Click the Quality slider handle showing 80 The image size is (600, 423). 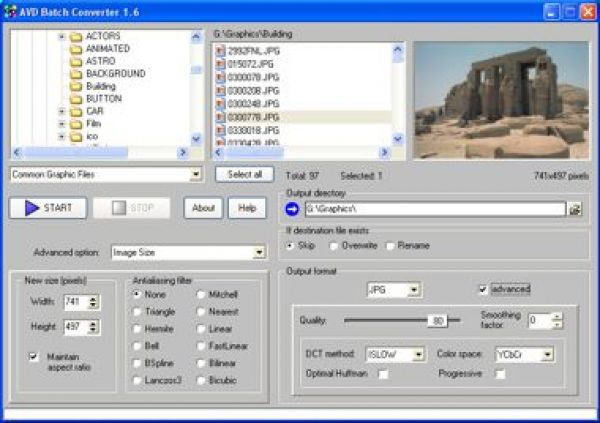437,321
